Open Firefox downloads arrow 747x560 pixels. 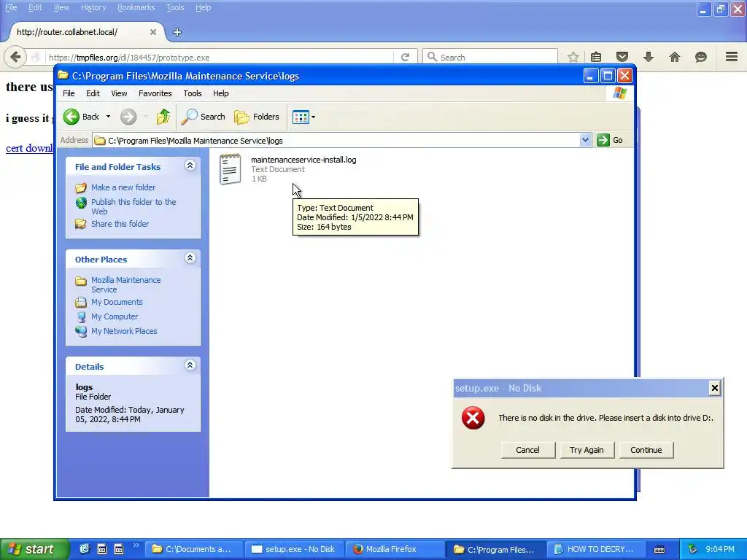click(648, 57)
